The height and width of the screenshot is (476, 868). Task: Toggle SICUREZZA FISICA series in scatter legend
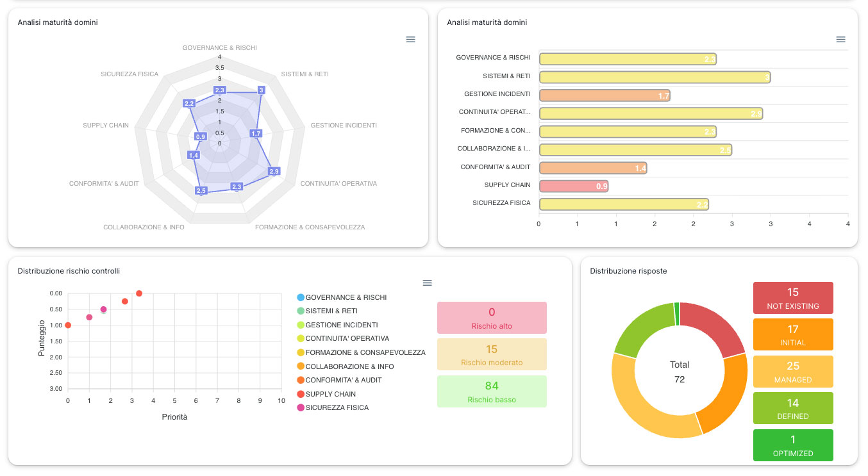[333, 407]
